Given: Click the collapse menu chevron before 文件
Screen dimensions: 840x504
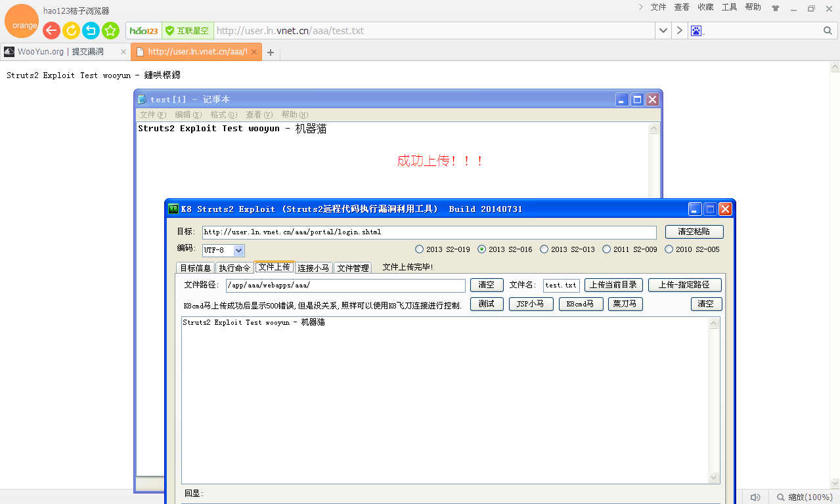Looking at the screenshot, I should 641,7.
